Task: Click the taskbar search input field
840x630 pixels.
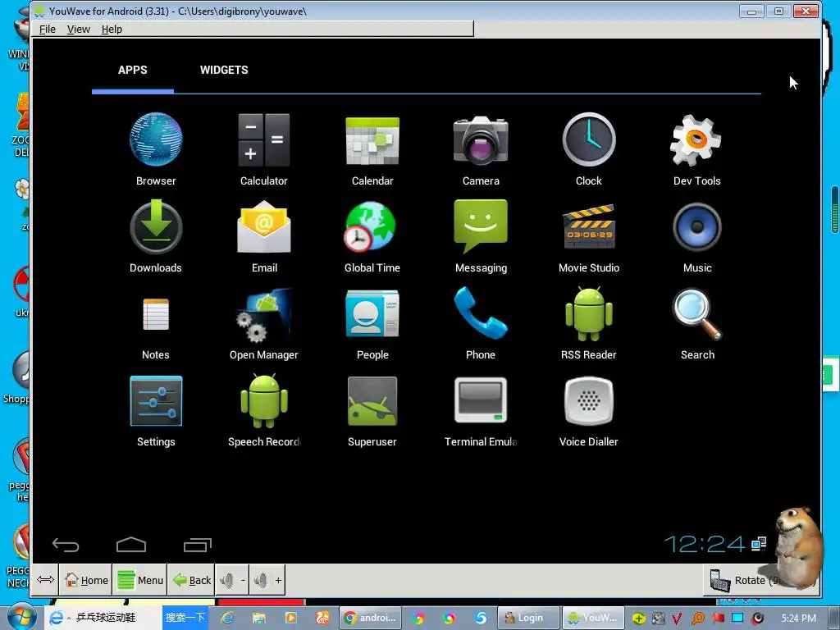Action: (115, 618)
